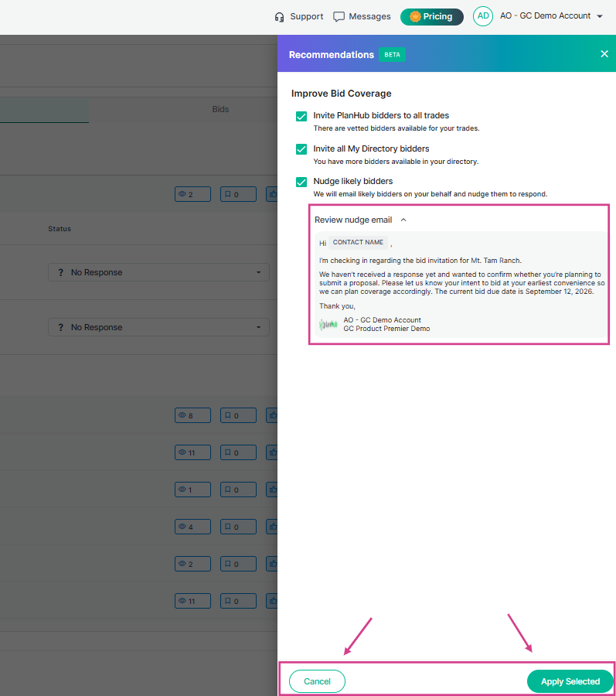Click the views counter showing 8
The width and height of the screenshot is (616, 696).
(x=192, y=415)
